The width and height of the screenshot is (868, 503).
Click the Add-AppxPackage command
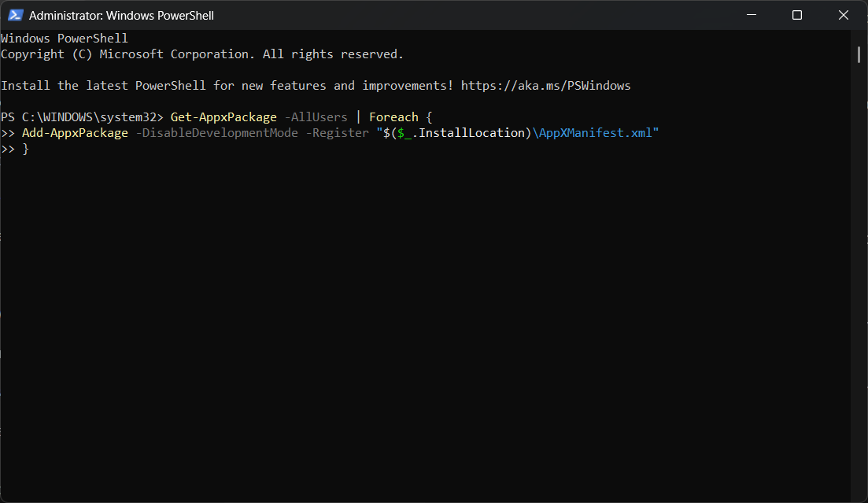point(75,133)
